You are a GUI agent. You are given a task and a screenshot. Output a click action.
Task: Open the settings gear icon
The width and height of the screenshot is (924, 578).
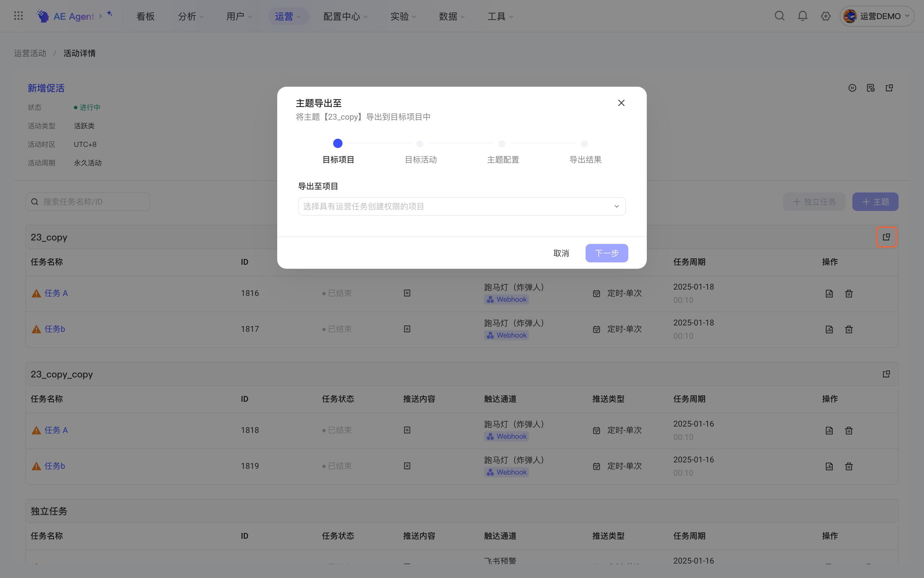coord(826,16)
